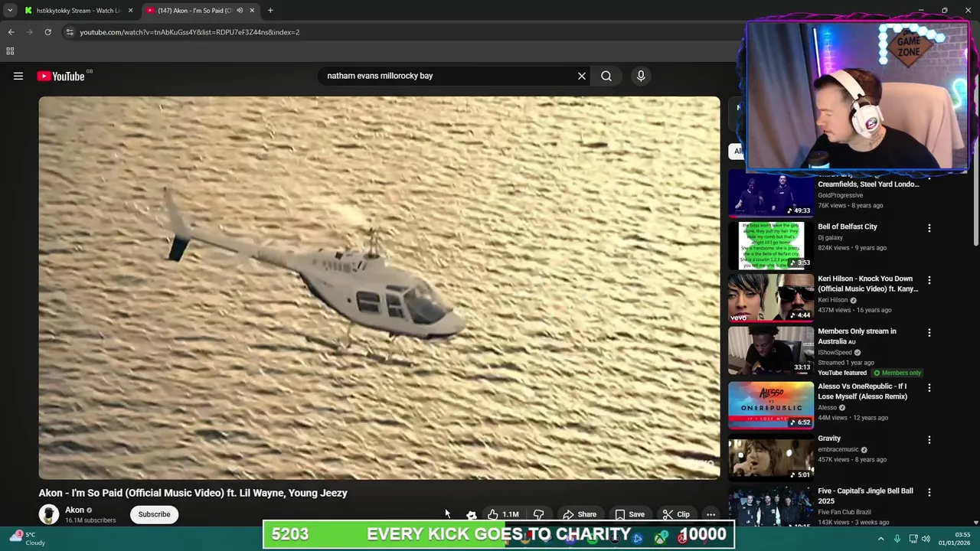Show hidden system tray icons chevron
Screen dimensions: 980x551
point(880,539)
